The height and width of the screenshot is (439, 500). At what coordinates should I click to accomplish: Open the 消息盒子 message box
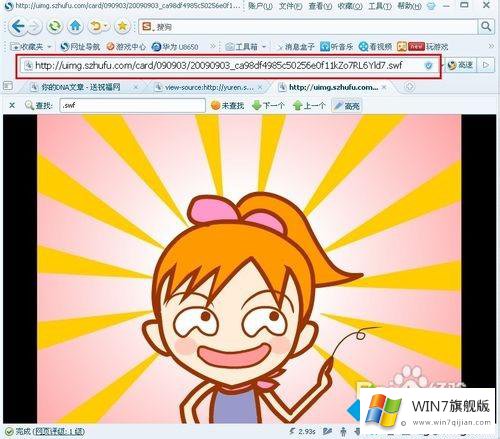point(296,47)
